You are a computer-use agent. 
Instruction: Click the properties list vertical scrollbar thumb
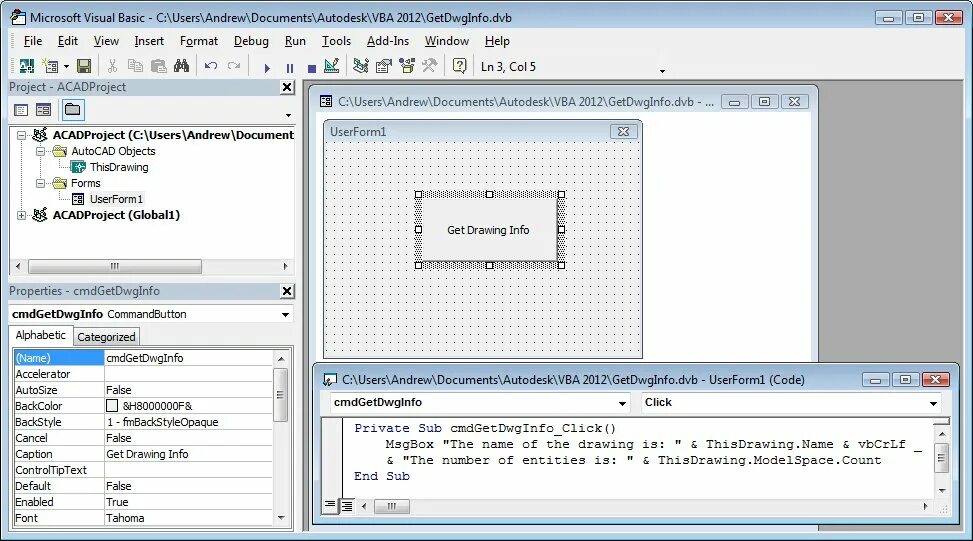280,395
